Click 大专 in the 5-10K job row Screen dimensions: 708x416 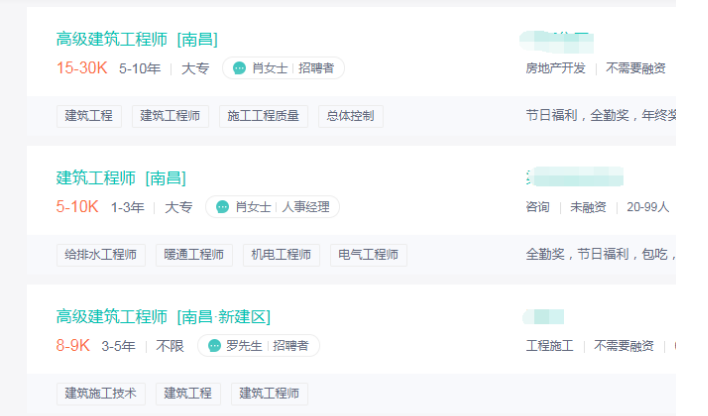(178, 207)
